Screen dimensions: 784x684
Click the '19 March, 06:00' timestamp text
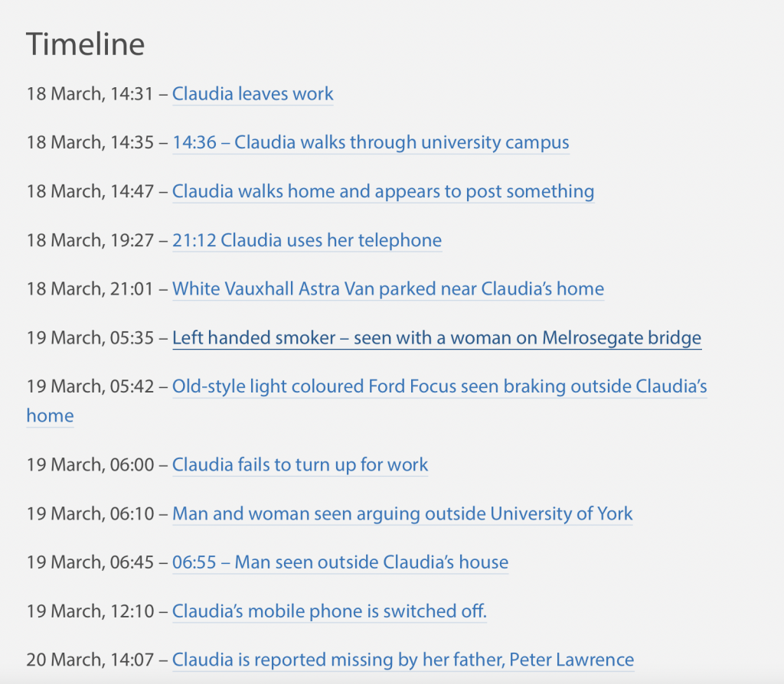pos(90,465)
